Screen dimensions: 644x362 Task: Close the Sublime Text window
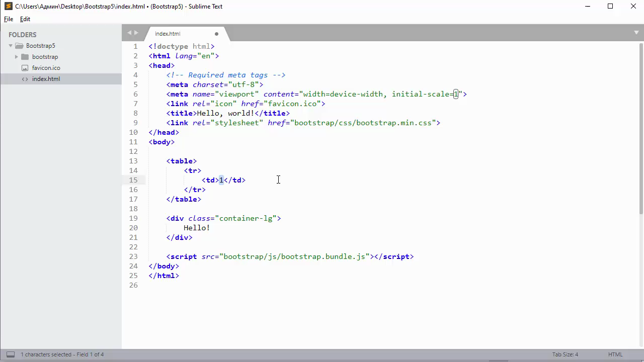click(633, 7)
